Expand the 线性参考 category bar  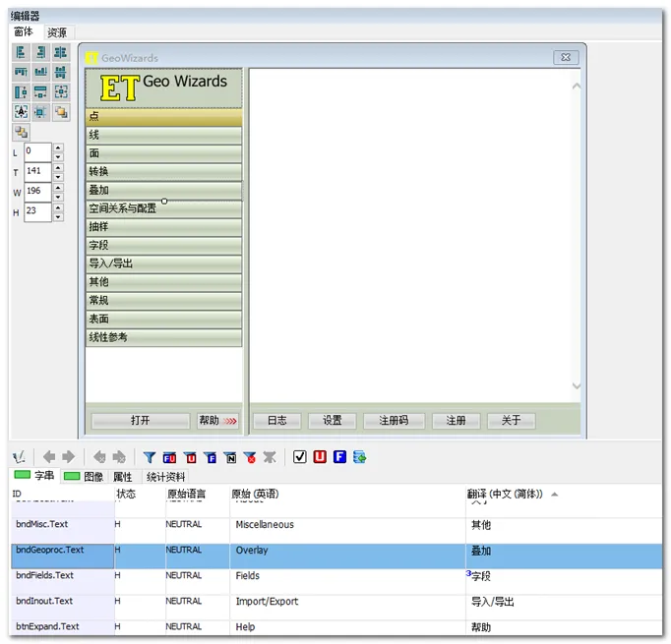point(164,337)
